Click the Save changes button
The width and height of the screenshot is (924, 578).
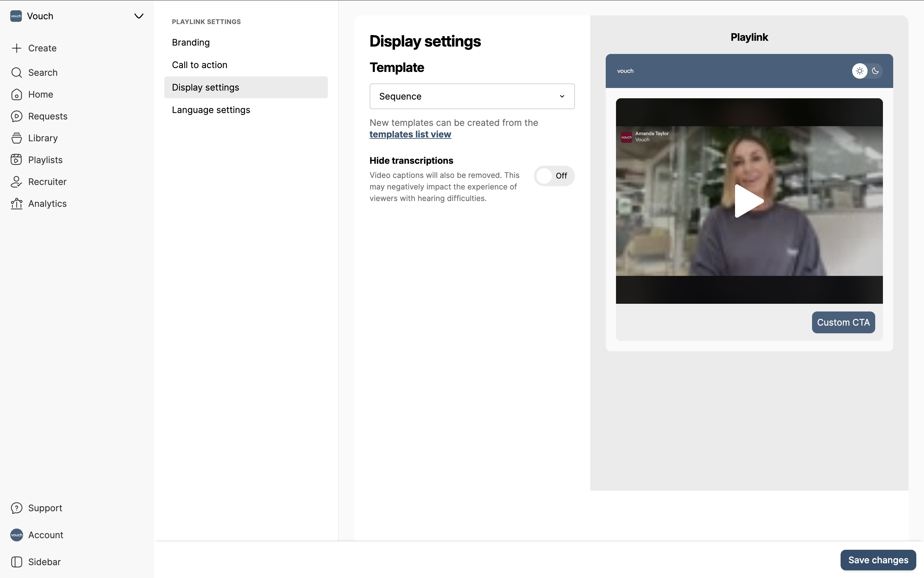878,560
